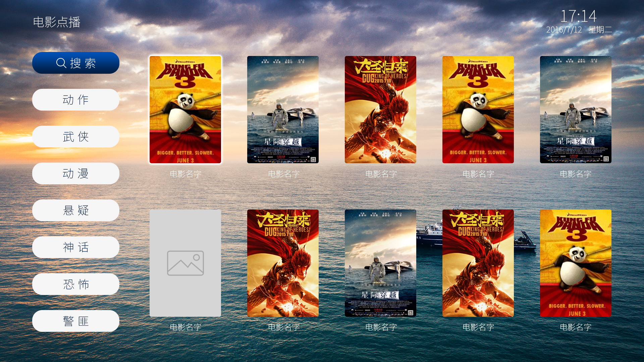Open the Kung Fu Panda 3 poster in bottom row
This screenshot has height=362, width=644.
click(576, 263)
